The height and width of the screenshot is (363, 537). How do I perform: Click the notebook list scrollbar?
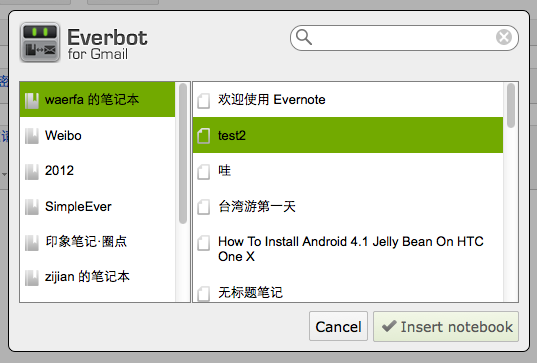(183, 153)
